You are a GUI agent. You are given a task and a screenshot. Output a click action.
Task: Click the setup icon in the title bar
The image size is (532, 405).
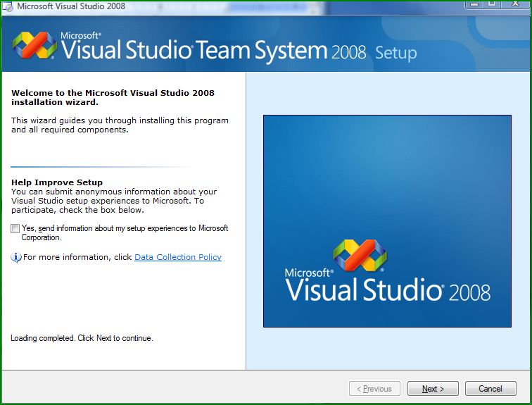pyautogui.click(x=8, y=6)
